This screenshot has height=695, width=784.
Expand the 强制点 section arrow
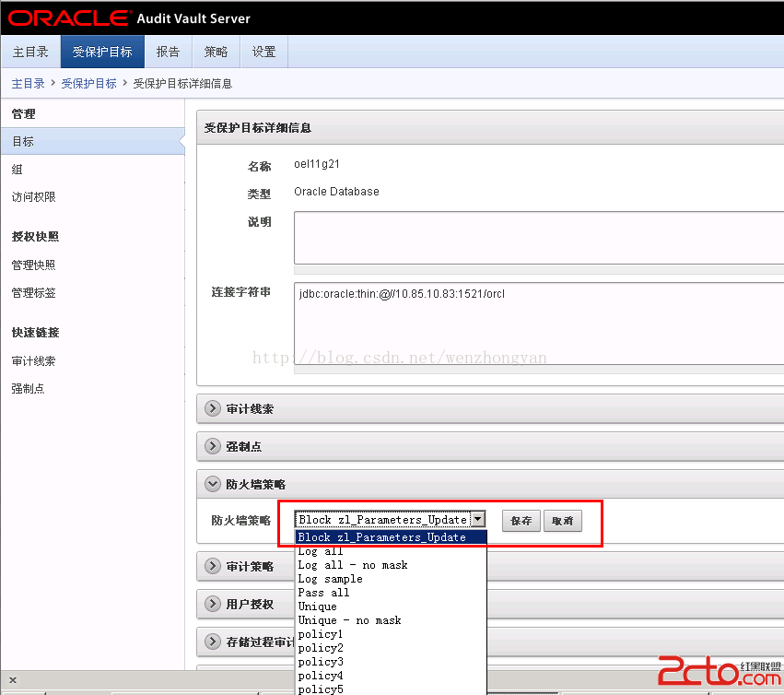pyautogui.click(x=213, y=446)
